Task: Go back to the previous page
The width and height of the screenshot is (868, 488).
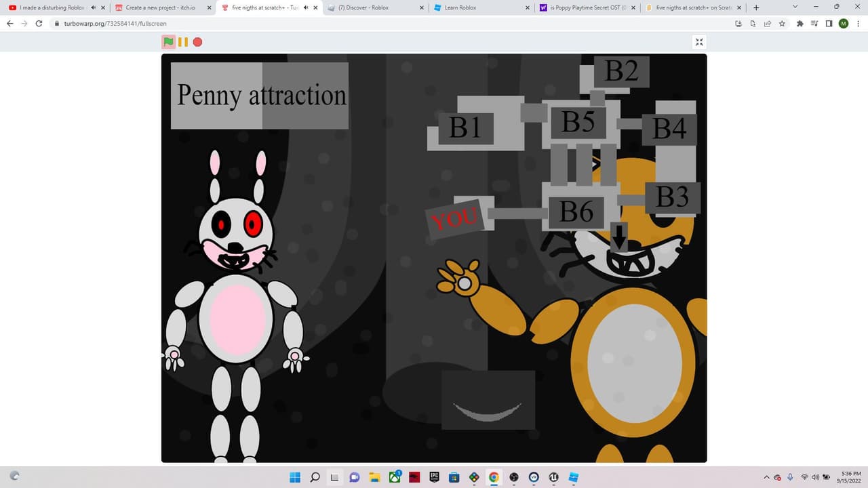Action: click(x=9, y=23)
